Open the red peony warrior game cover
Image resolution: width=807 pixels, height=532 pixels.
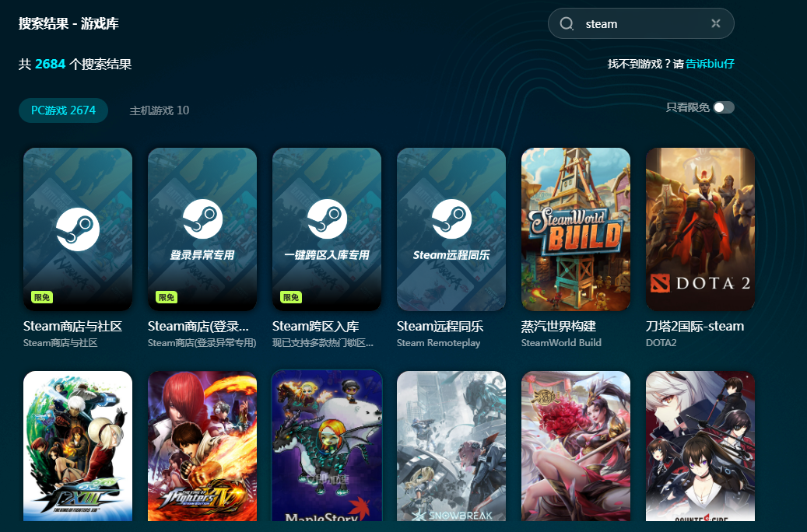point(576,446)
